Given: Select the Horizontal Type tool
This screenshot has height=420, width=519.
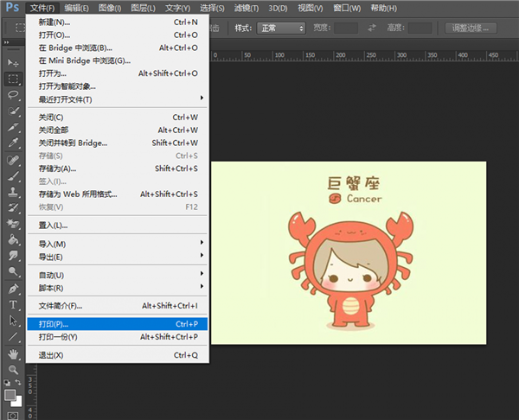Looking at the screenshot, I should (x=14, y=305).
